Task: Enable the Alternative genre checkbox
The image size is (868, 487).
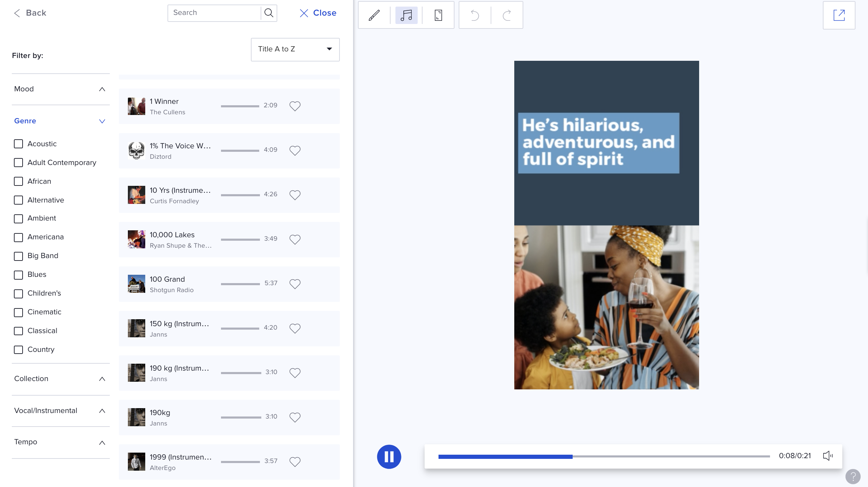Action: pyautogui.click(x=18, y=200)
